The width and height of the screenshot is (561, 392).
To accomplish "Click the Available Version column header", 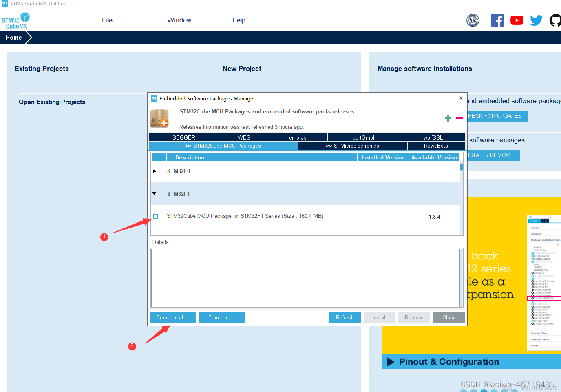I will click(434, 157).
